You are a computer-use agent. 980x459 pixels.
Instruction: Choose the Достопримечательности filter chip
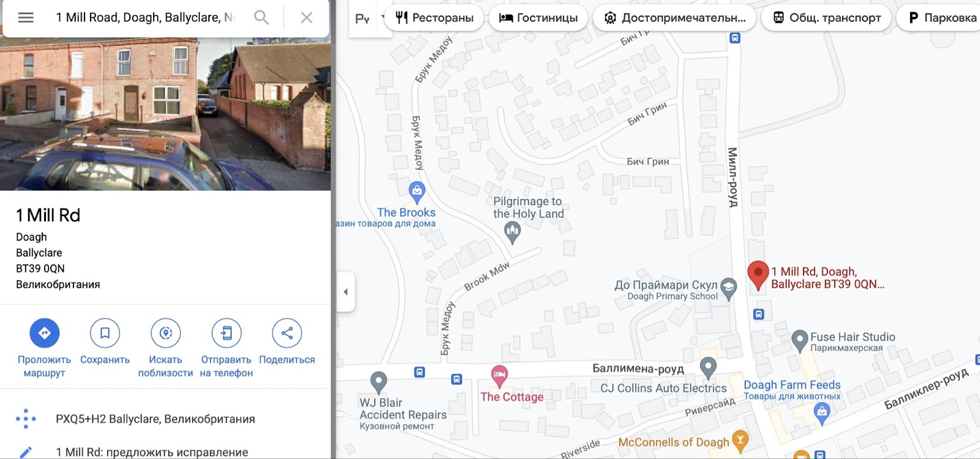click(674, 18)
